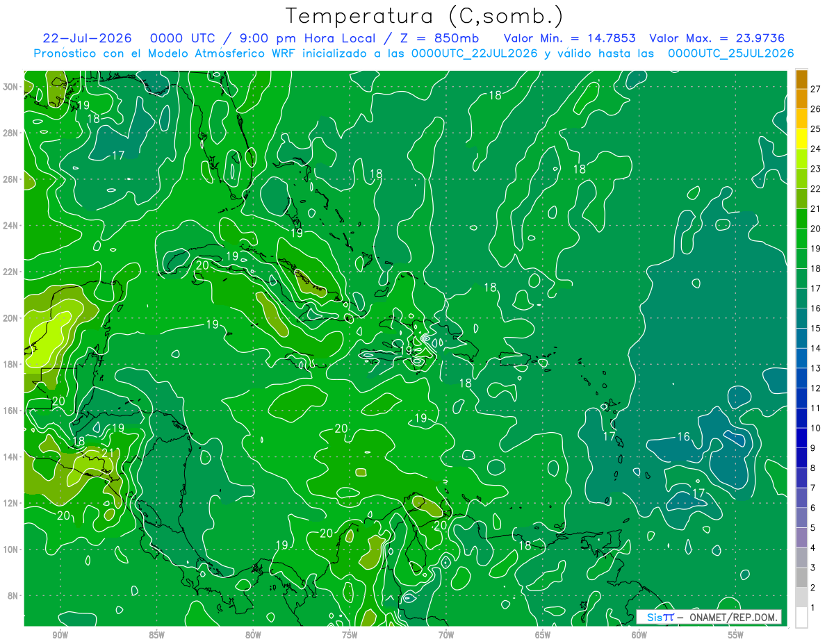Viewport: 834px width, 644px height.
Task: Click the '10N' latitude axis label
Action: point(10,549)
